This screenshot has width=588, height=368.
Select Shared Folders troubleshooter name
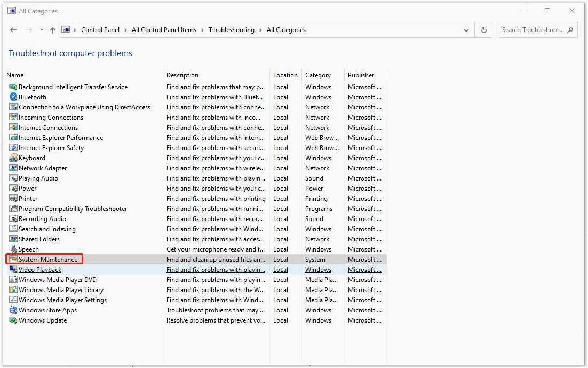39,239
